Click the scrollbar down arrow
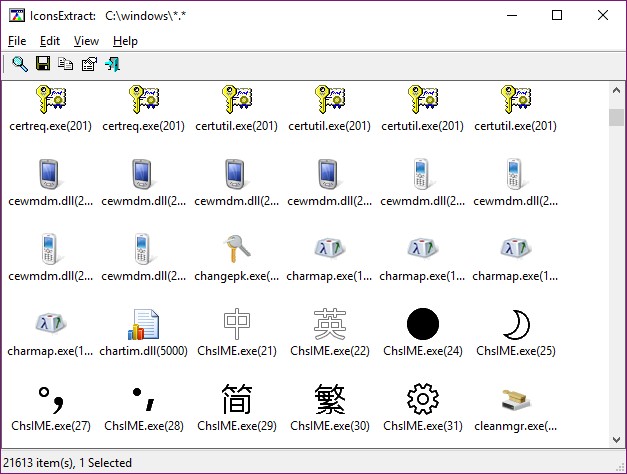The image size is (627, 474). [617, 441]
